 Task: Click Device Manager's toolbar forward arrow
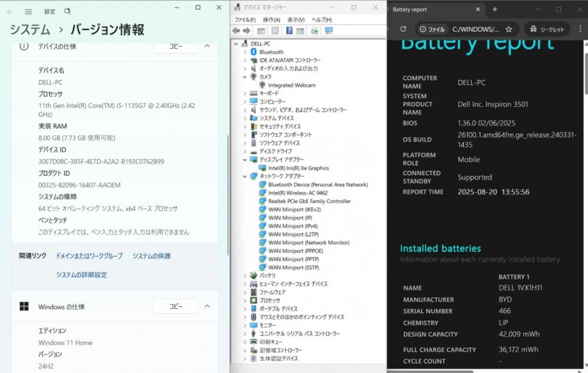(x=247, y=31)
